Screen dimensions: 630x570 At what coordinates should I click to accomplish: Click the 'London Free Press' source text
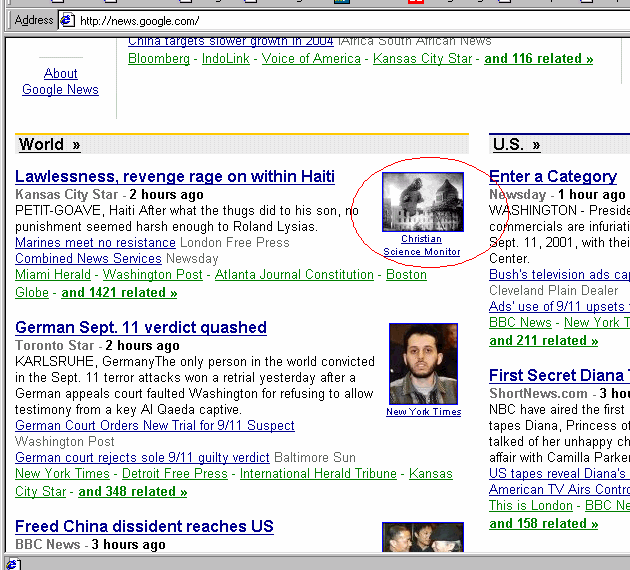tap(235, 243)
